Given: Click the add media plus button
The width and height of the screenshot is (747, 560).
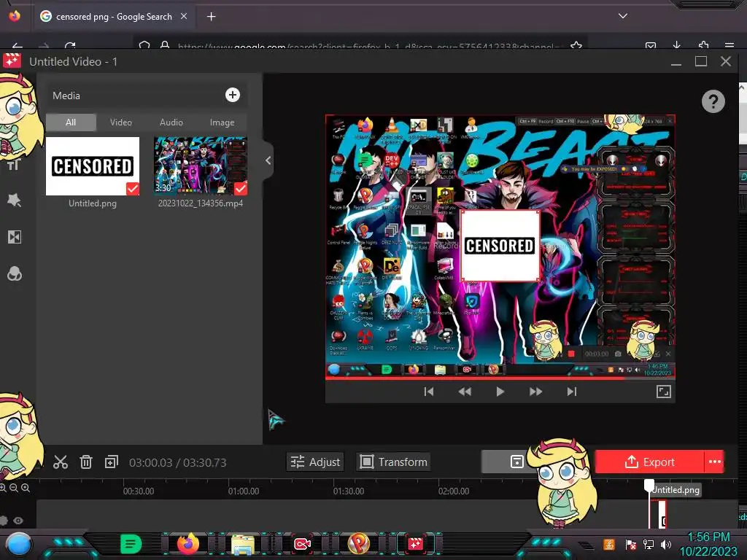Looking at the screenshot, I should (x=233, y=95).
